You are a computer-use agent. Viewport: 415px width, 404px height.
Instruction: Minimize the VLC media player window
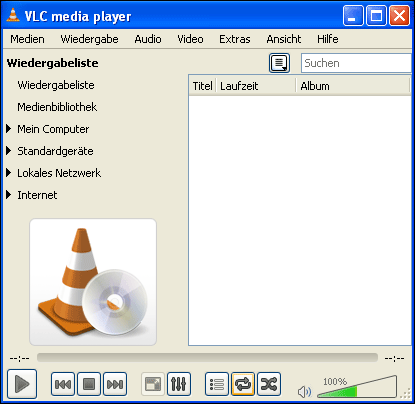(x=353, y=15)
